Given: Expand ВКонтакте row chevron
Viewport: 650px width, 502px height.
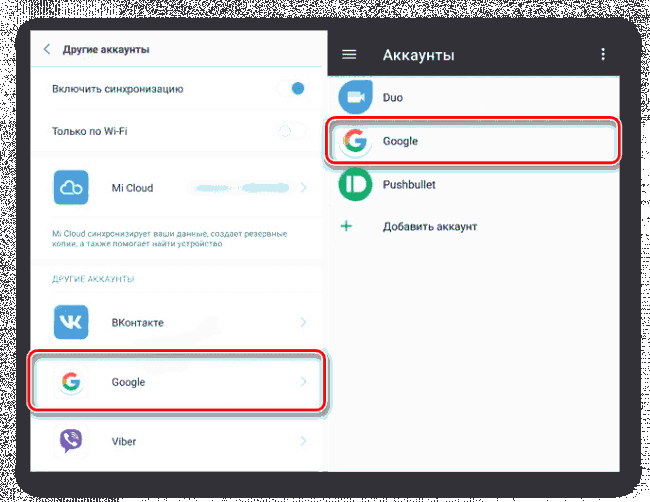Looking at the screenshot, I should pos(303,322).
